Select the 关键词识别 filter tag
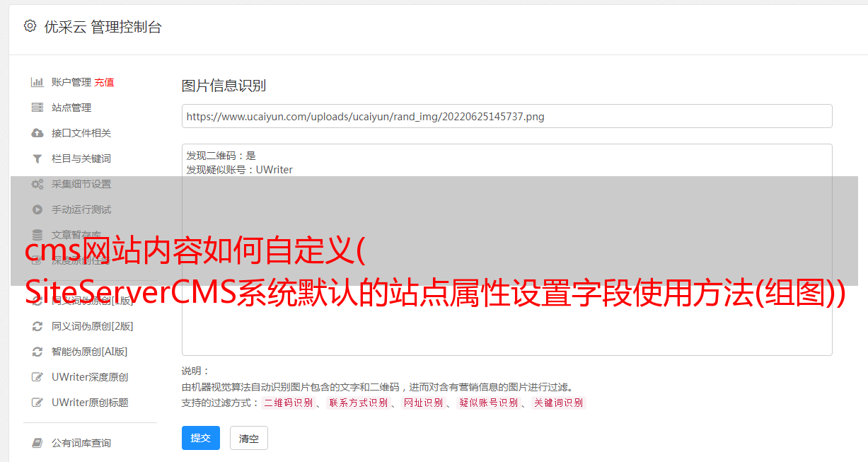 tap(559, 403)
